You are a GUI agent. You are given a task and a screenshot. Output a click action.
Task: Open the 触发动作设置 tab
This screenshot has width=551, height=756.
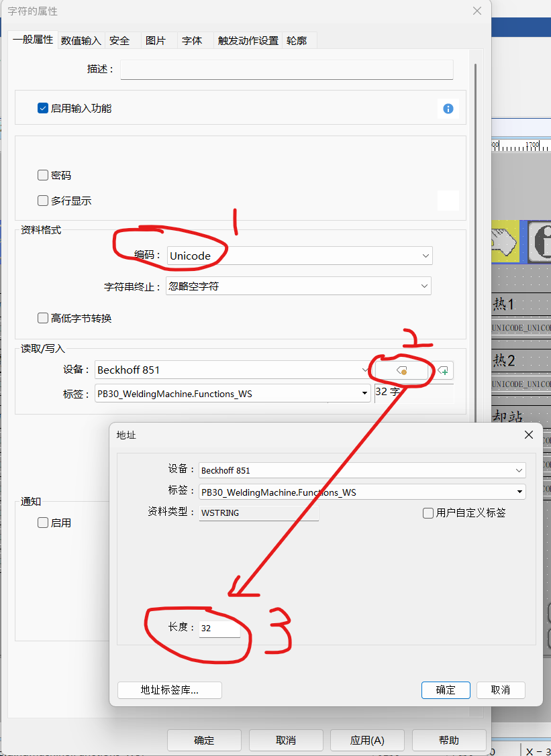click(248, 40)
